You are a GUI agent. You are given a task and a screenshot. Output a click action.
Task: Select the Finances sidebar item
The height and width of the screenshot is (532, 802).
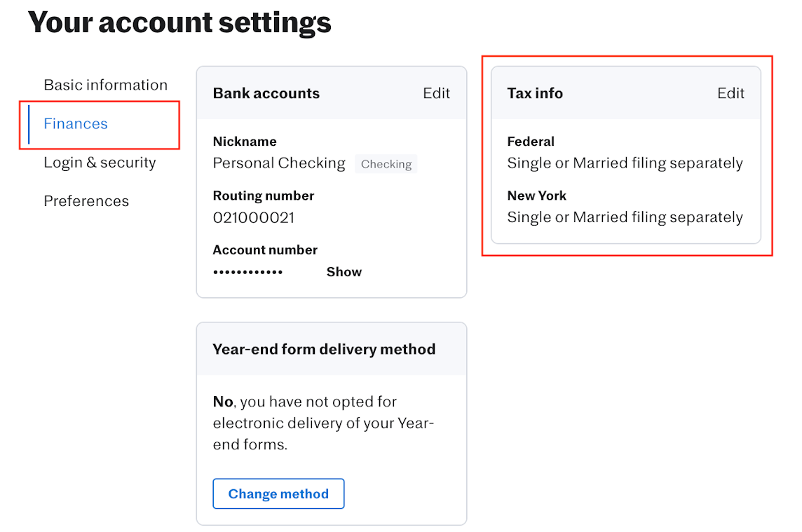[x=76, y=124]
